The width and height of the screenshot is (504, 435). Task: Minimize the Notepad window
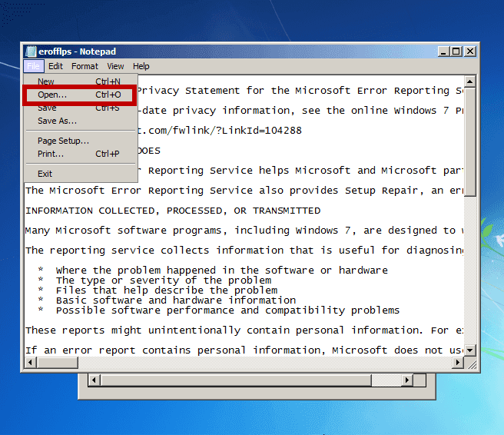click(x=443, y=51)
